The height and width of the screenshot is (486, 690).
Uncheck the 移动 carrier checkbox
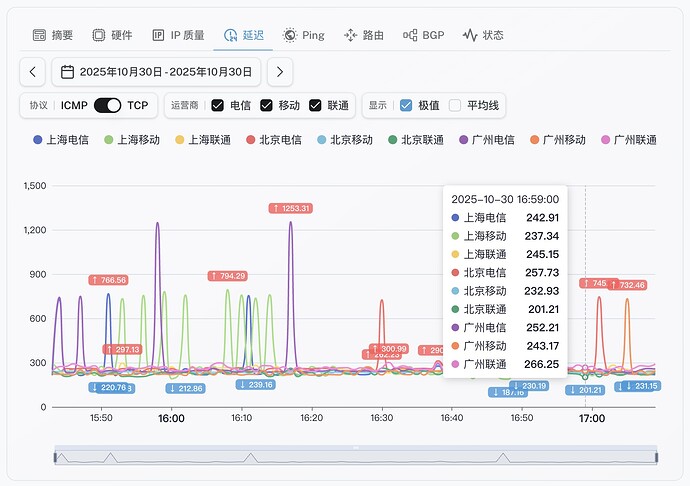(x=266, y=105)
